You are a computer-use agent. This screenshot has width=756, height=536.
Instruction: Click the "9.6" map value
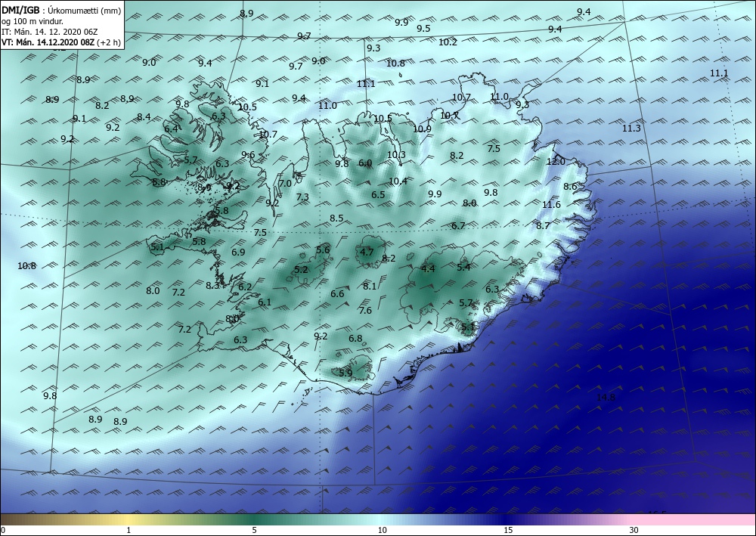tap(248, 155)
